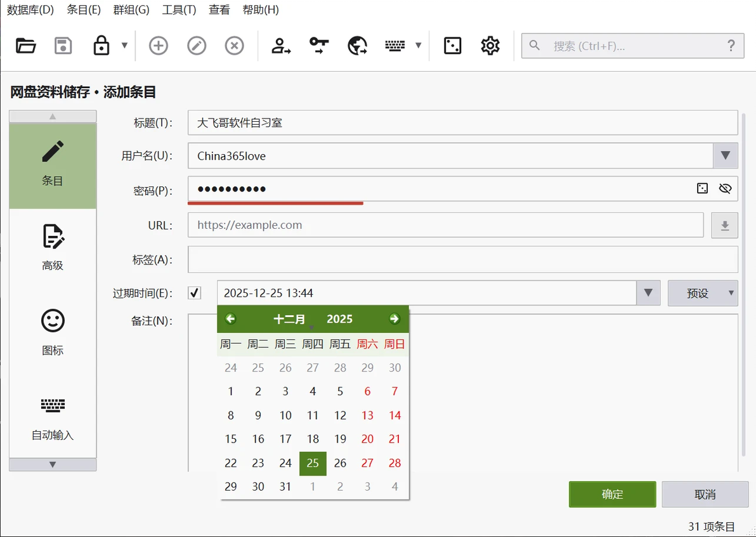Delete entry with the X circle icon
This screenshot has width=756, height=537.
tap(234, 46)
